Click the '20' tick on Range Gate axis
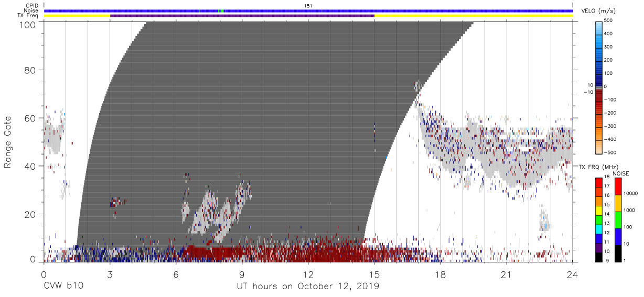 pos(31,215)
